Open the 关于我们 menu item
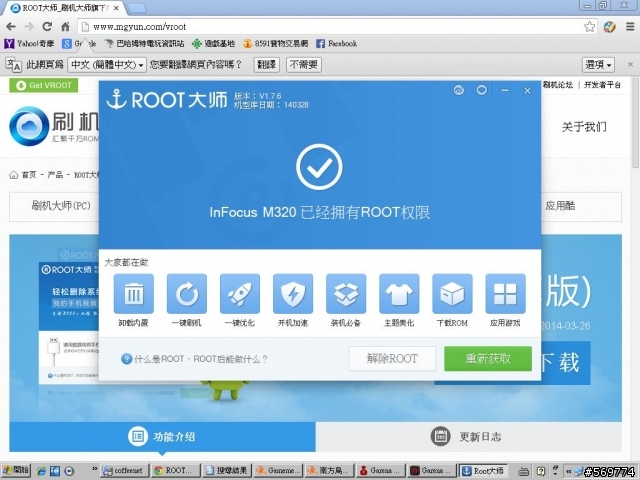 pos(584,127)
